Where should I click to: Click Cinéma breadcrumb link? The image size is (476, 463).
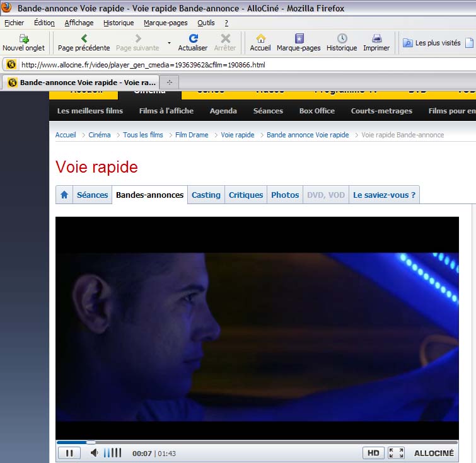(99, 135)
